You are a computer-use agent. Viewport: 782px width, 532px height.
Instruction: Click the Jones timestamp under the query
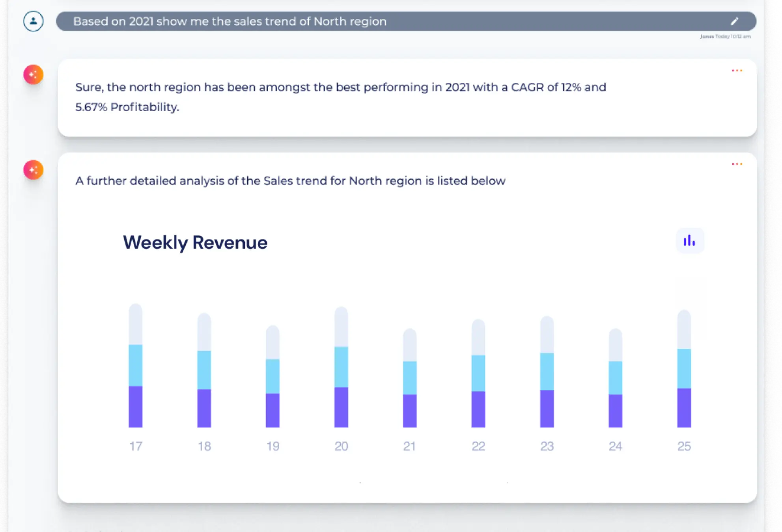pyautogui.click(x=725, y=36)
